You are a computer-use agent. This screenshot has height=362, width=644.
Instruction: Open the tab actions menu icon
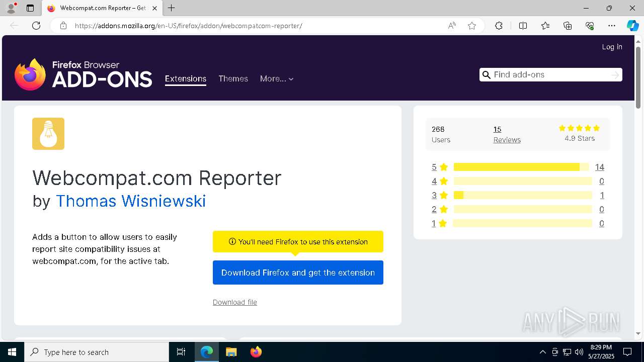[30, 8]
